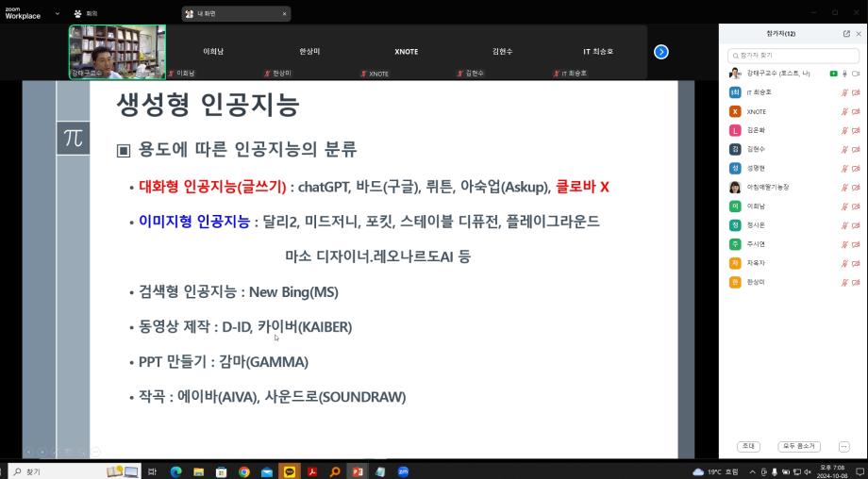This screenshot has height=479, width=868.
Task: Pop out the participants panel
Action: point(846,34)
